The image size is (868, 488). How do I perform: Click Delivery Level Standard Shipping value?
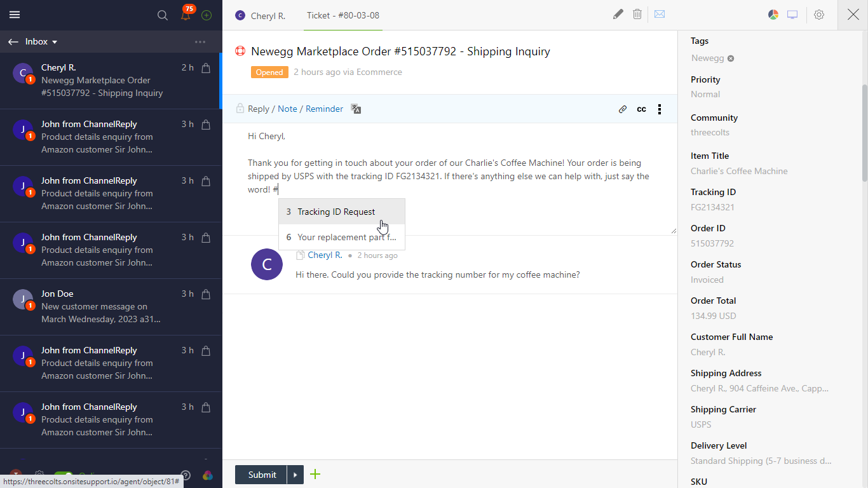761,461
